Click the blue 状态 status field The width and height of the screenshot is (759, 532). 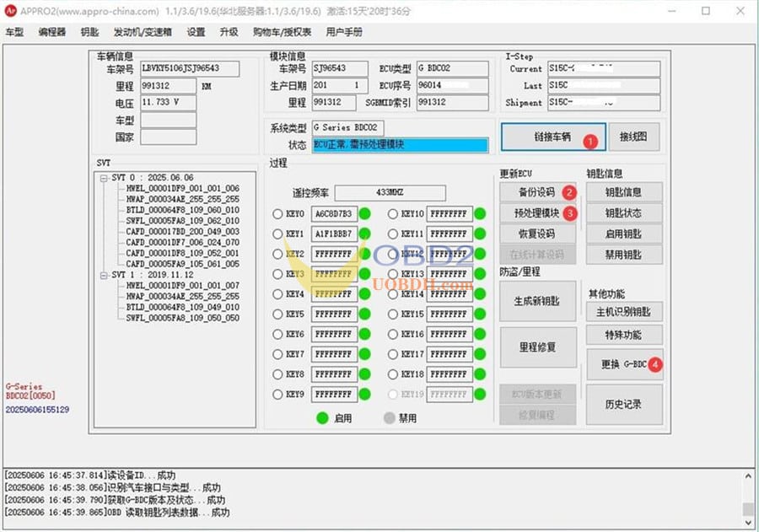point(400,145)
